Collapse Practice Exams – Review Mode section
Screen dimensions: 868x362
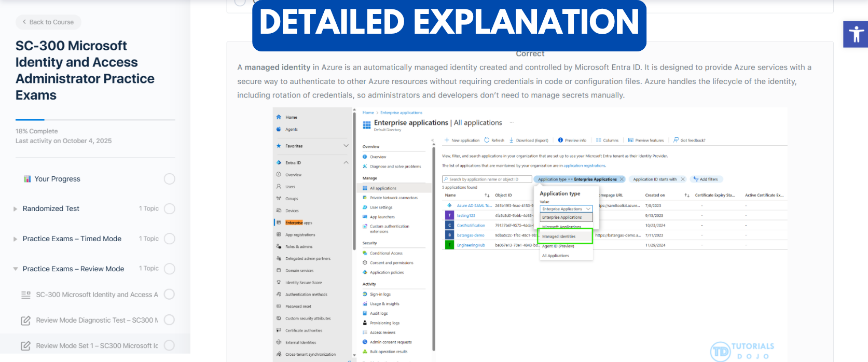point(16,269)
